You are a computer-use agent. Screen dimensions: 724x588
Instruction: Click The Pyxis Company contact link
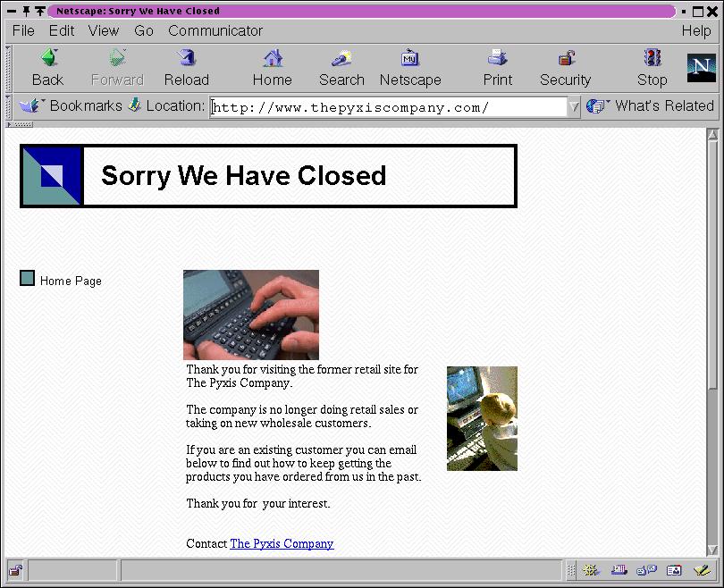coord(282,543)
